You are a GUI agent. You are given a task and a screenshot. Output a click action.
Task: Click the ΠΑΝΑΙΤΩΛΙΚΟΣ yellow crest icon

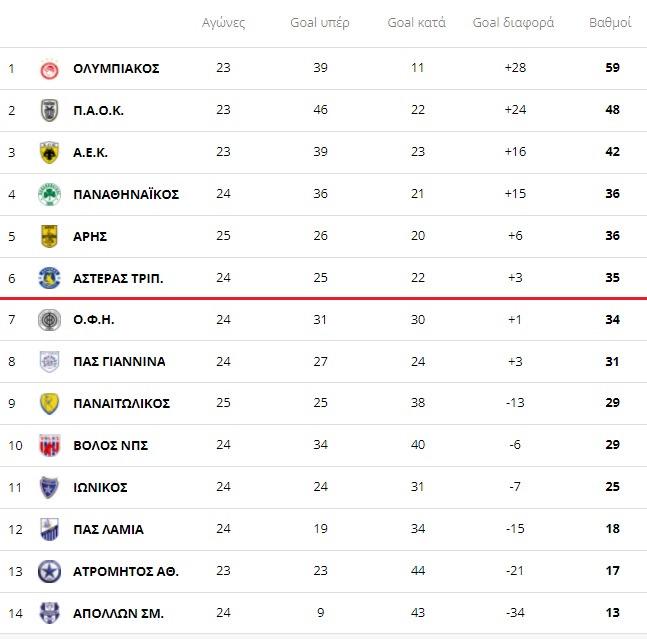48,403
